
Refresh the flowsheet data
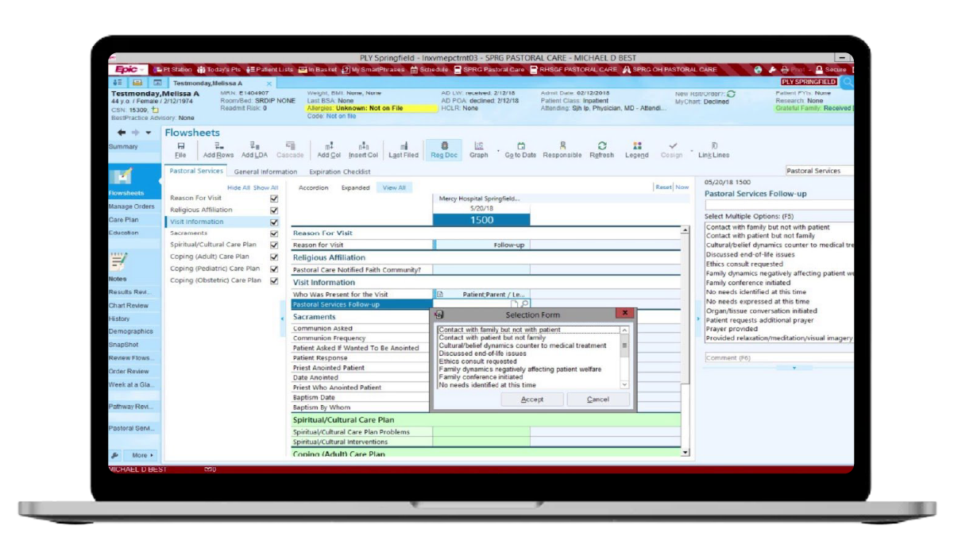click(602, 149)
